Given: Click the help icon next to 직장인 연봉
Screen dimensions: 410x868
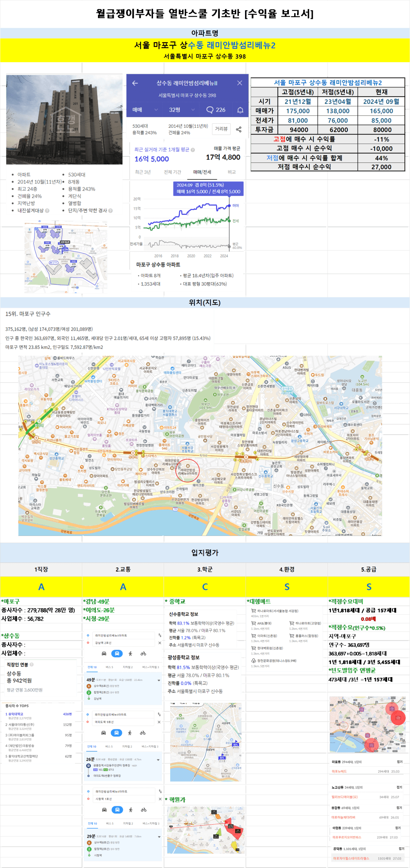Looking at the screenshot, I should click(32, 664).
